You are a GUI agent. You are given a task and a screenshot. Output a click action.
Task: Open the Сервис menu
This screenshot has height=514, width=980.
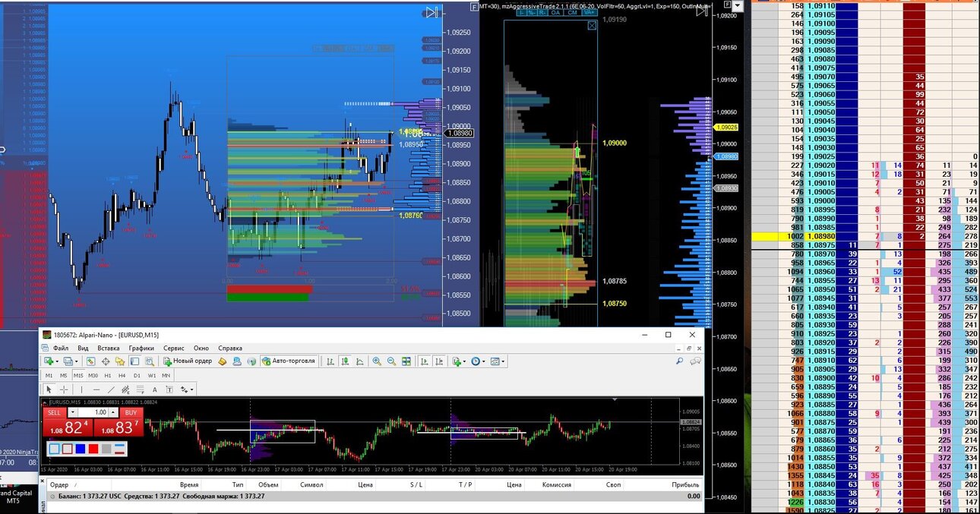173,348
